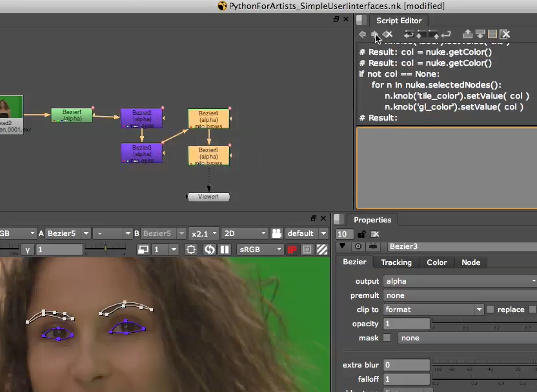Enable the replace checkbox for clip to

click(489, 309)
